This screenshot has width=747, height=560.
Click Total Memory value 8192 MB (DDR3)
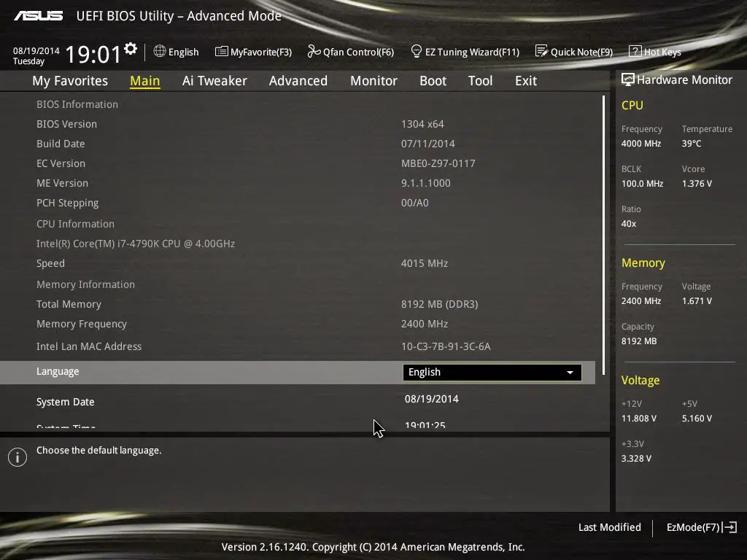[440, 304]
